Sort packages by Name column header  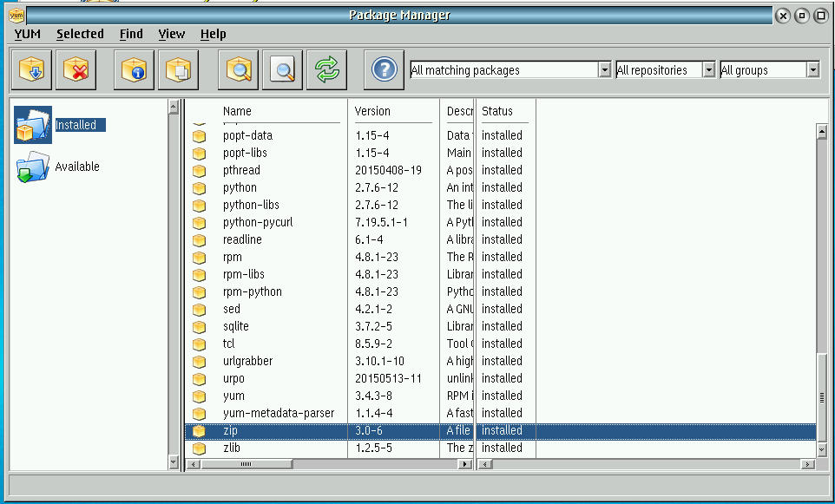pyautogui.click(x=237, y=111)
